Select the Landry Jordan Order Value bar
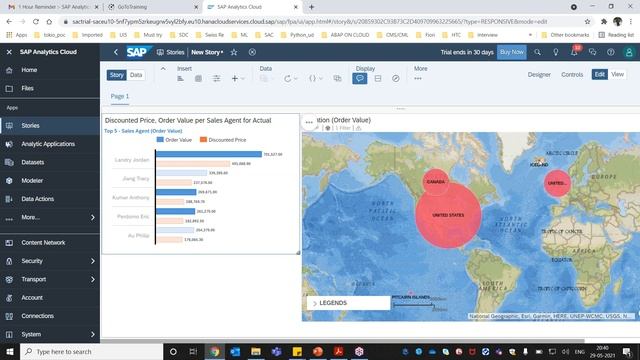This screenshot has height=360, width=640. click(x=209, y=154)
